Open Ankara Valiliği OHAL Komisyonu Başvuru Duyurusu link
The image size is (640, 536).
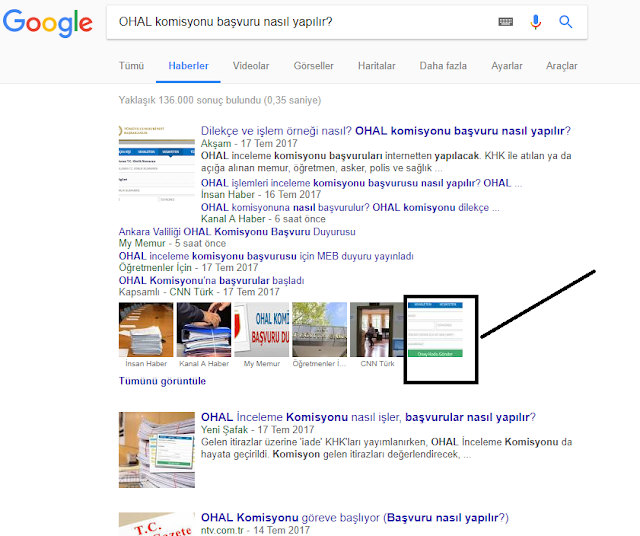pos(237,232)
